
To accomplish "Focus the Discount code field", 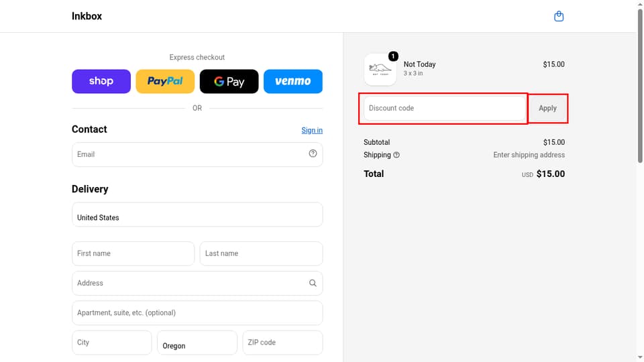I will click(x=444, y=109).
